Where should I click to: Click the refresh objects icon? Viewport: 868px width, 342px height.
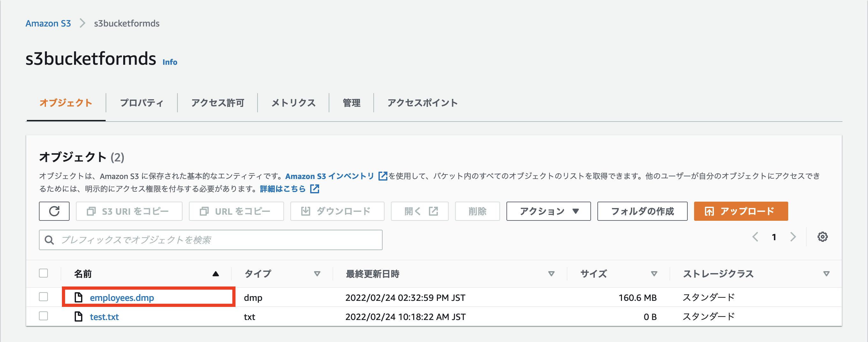point(54,211)
